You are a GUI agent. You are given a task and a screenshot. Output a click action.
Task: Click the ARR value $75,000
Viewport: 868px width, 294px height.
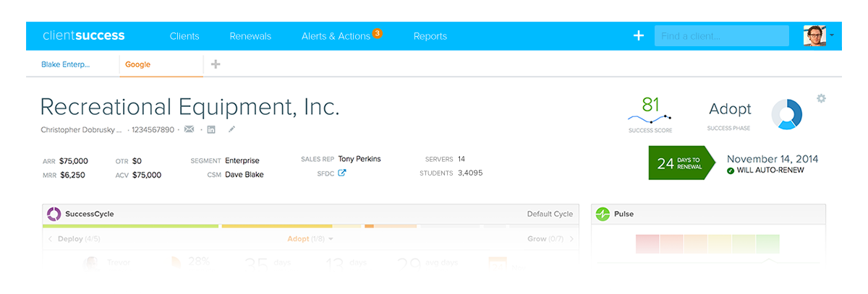coord(74,160)
